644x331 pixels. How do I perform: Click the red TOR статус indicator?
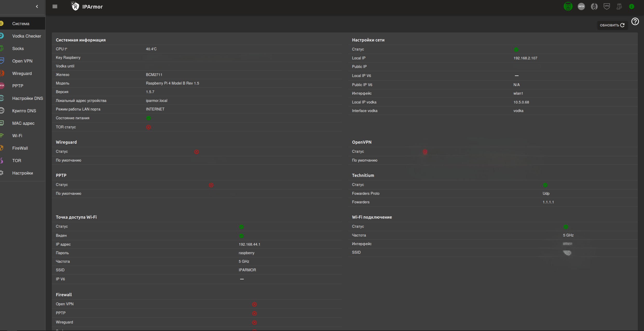point(148,127)
